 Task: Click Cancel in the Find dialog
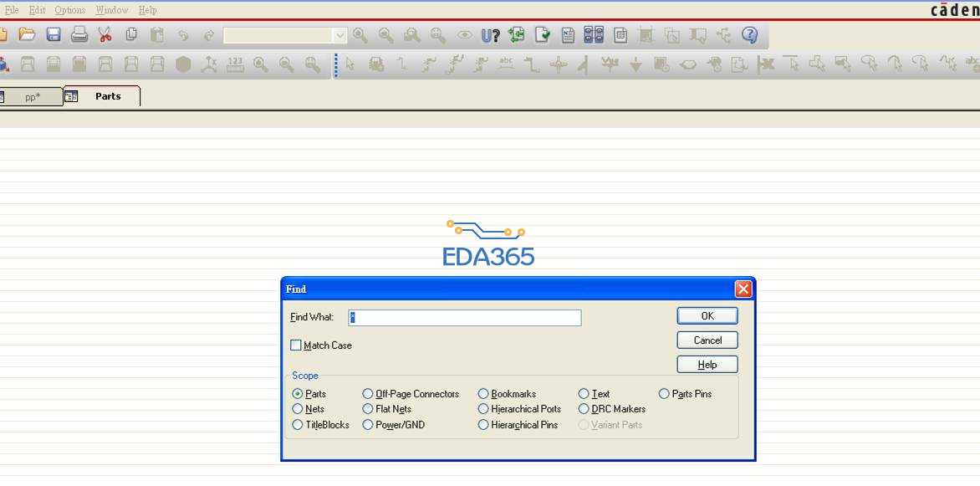point(707,340)
